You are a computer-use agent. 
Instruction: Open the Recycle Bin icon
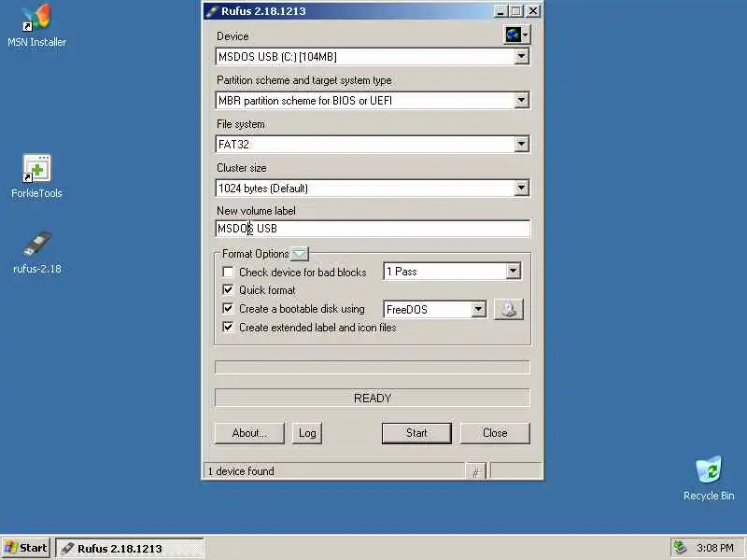[709, 478]
